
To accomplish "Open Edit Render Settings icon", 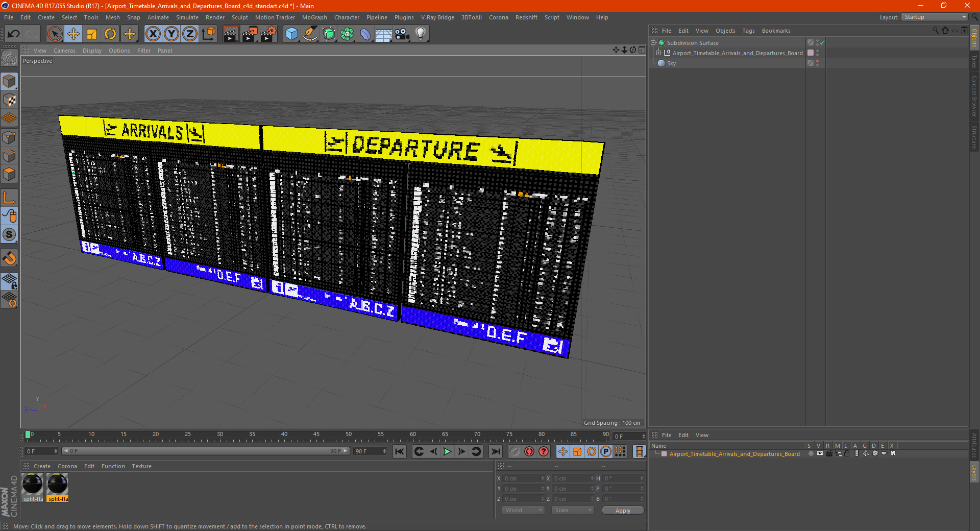I will point(268,34).
